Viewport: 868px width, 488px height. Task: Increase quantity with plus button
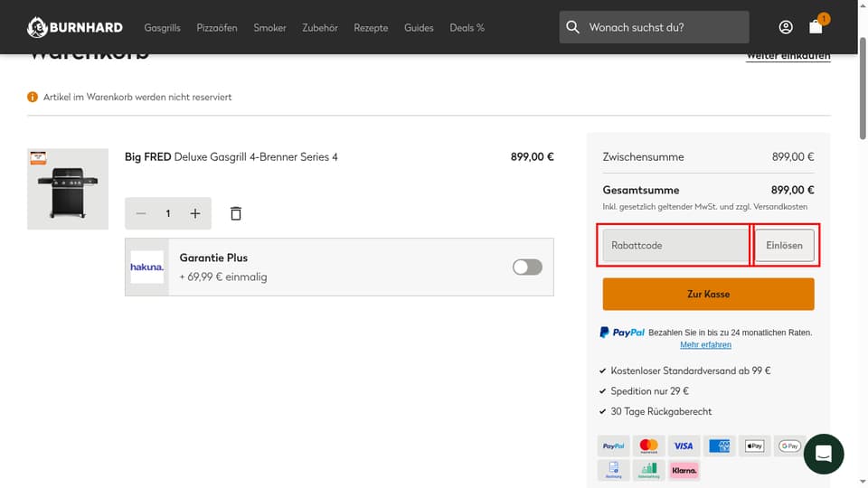tap(195, 213)
